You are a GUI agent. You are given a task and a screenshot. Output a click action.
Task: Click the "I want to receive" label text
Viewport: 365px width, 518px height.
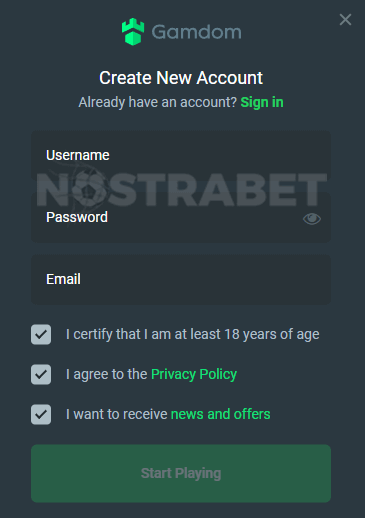point(116,414)
